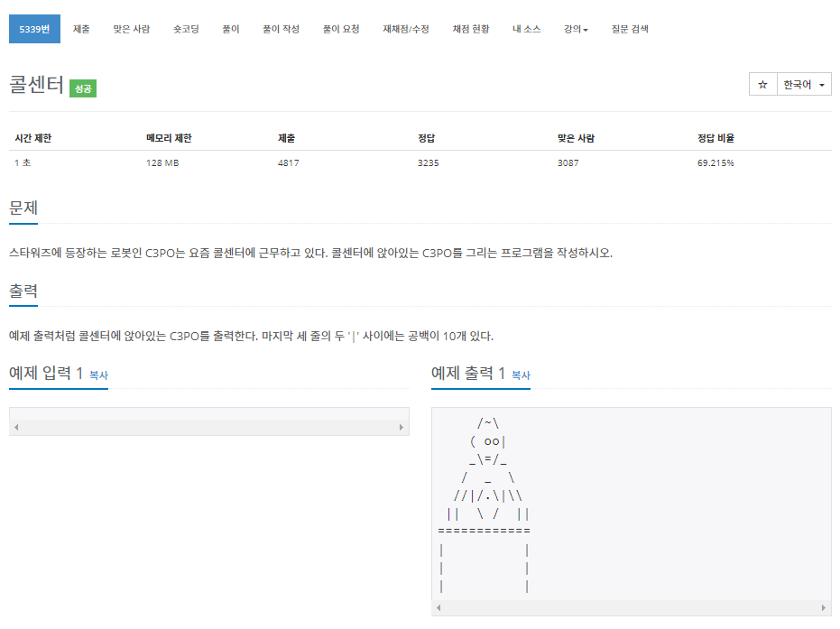Click the 문제 section heading

(23, 208)
